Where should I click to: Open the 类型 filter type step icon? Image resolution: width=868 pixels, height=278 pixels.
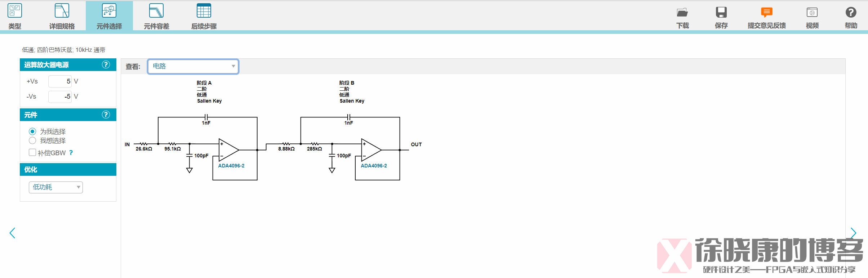(x=15, y=11)
